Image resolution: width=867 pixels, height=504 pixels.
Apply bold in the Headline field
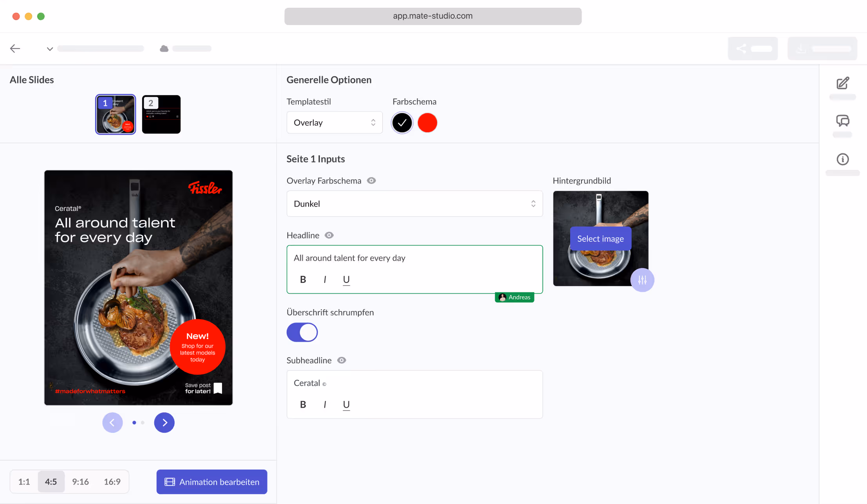coord(303,279)
